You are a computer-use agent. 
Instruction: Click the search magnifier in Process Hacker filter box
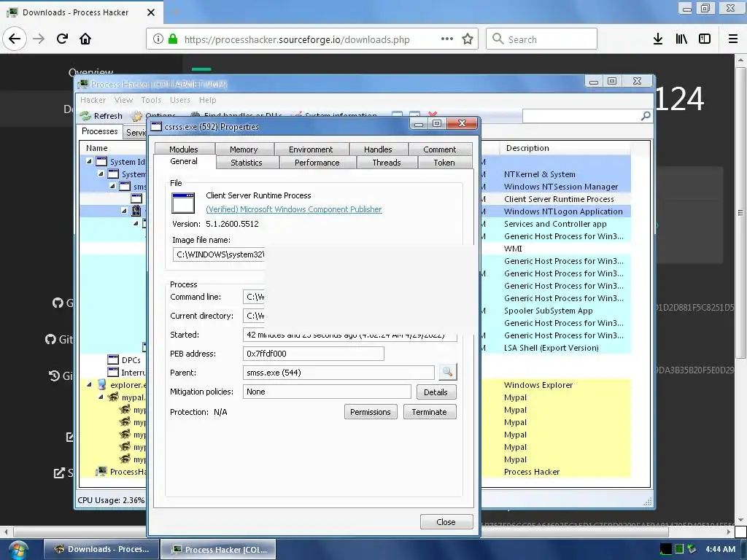point(646,116)
